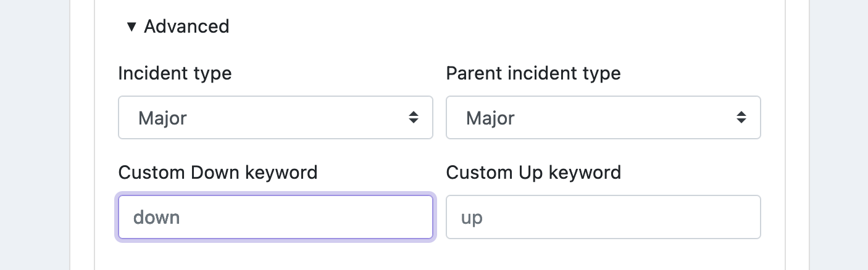Click the Parent incident type label
The height and width of the screenshot is (270, 868).
(533, 73)
